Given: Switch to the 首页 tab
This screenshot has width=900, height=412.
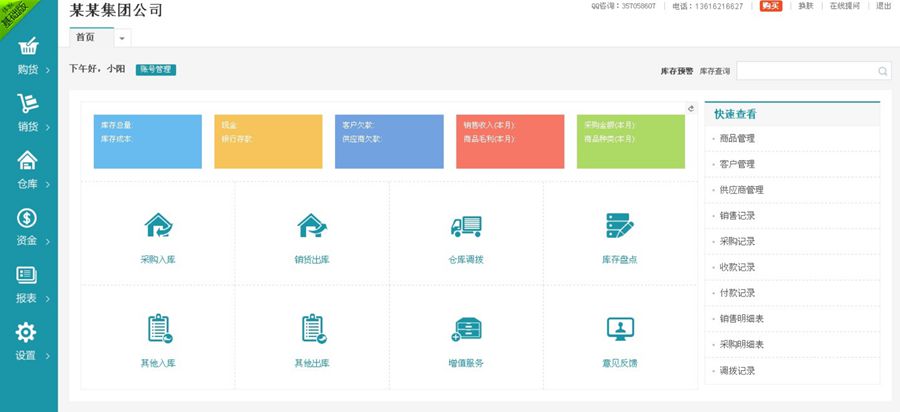Looking at the screenshot, I should coord(86,37).
